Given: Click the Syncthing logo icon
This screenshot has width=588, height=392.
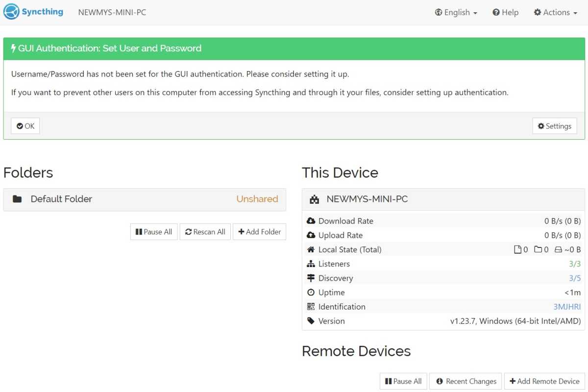Looking at the screenshot, I should (x=11, y=12).
